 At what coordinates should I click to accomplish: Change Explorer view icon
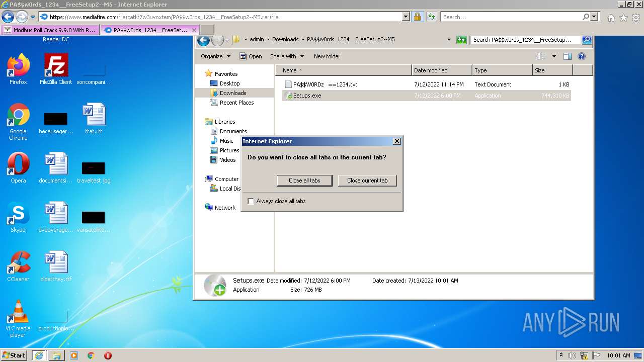point(542,56)
